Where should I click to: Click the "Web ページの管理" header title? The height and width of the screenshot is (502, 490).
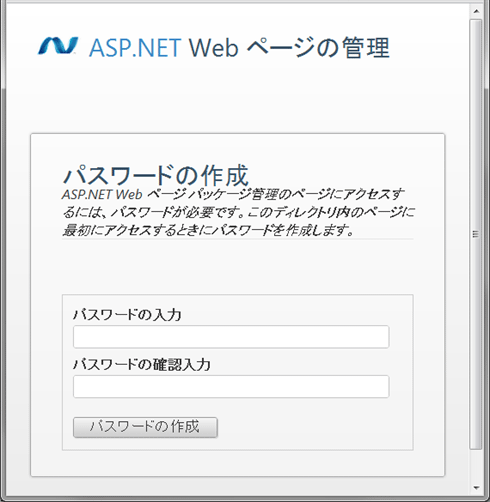(x=289, y=48)
